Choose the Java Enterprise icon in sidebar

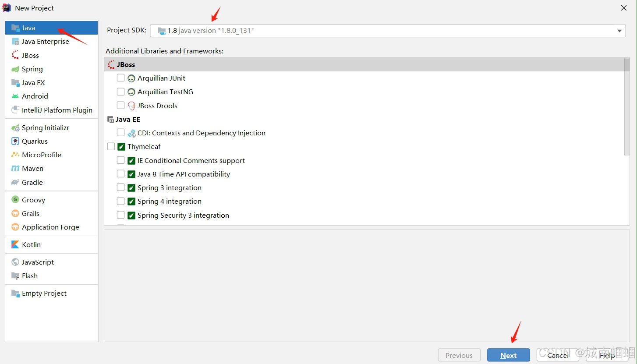coord(15,42)
